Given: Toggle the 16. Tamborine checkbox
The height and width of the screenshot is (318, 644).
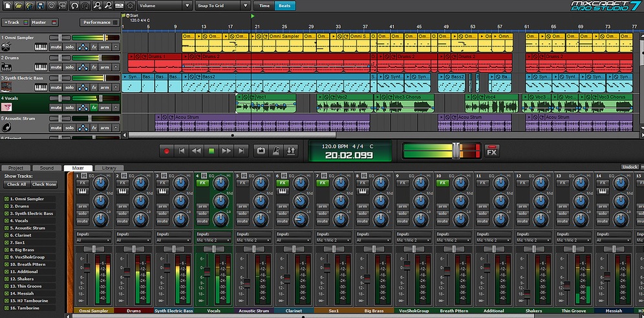Looking at the screenshot, I should (6, 308).
